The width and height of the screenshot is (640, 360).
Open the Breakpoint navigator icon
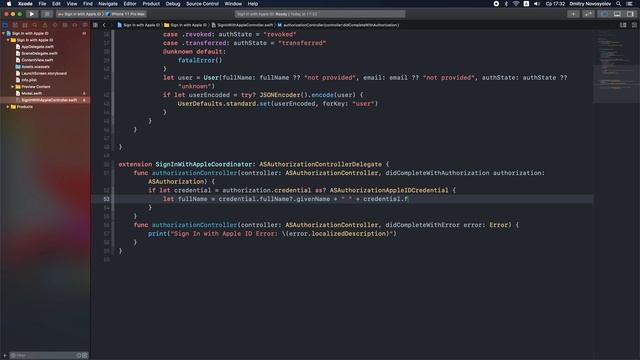75,25
